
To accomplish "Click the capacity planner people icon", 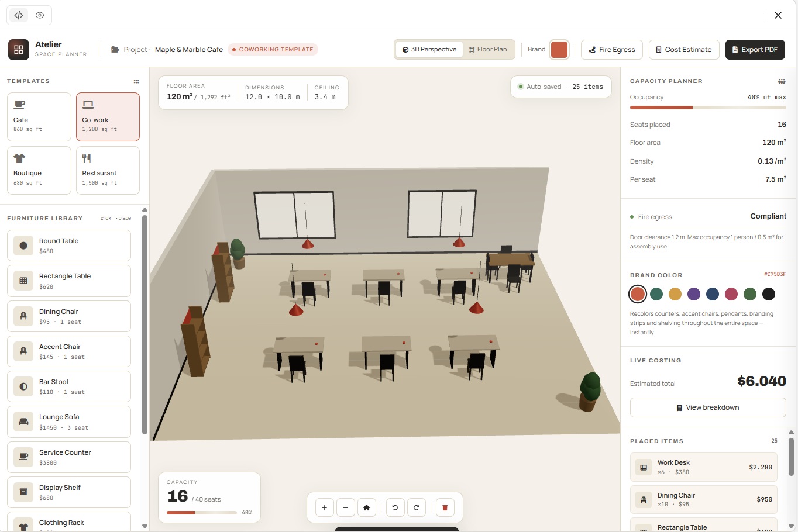I will click(x=782, y=81).
